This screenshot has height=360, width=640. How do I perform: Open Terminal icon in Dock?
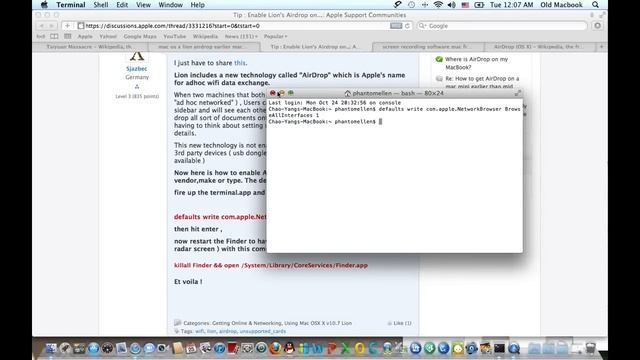(499, 348)
